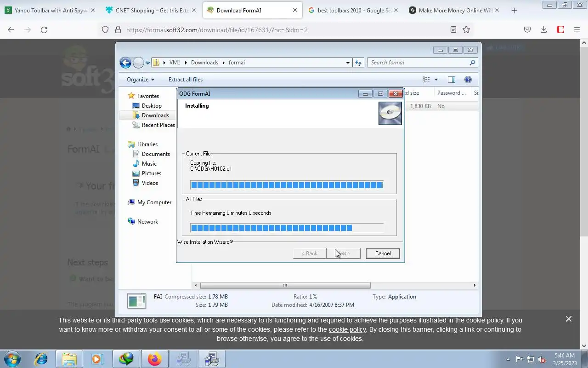The width and height of the screenshot is (588, 368).
Task: Close the Download FormAI tab
Action: pyautogui.click(x=294, y=10)
